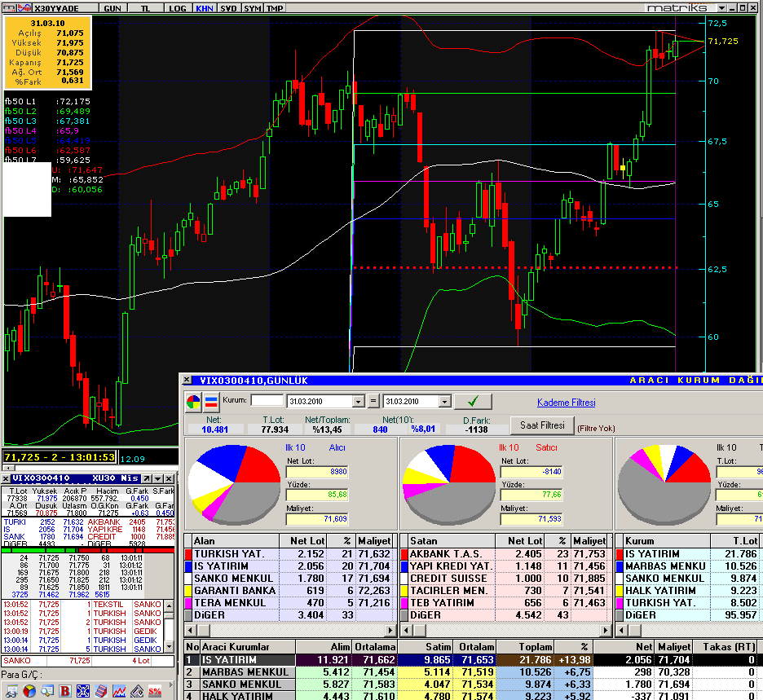The width and height of the screenshot is (763, 700).
Task: Click blue swatch next to YAPI KREDI YAT.
Action: tap(404, 566)
